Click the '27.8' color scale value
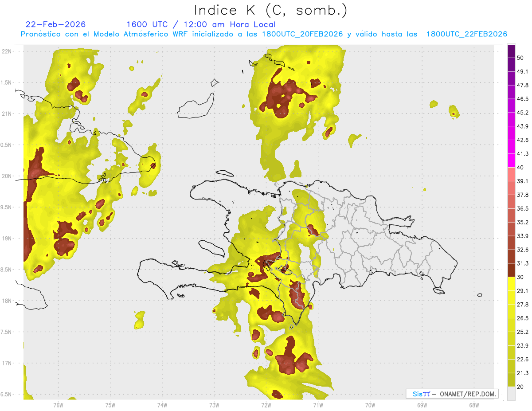Screen dimensions: 532x411 click(523, 305)
